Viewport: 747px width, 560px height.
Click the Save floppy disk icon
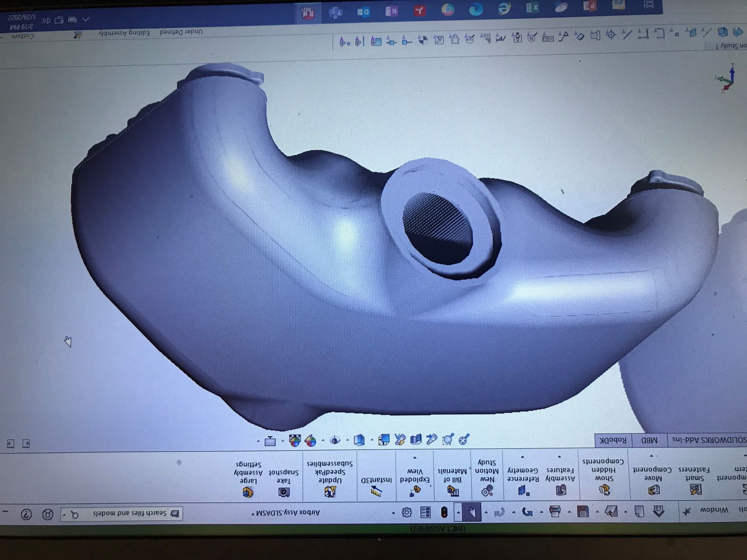(x=583, y=511)
